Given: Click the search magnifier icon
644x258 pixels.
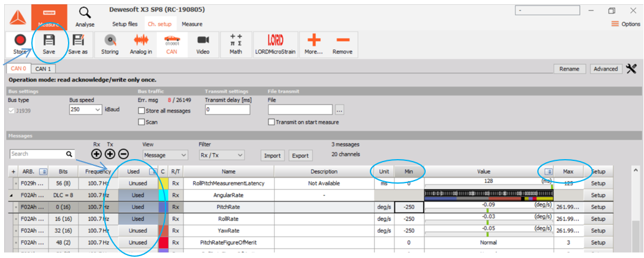Looking at the screenshot, I should (69, 154).
